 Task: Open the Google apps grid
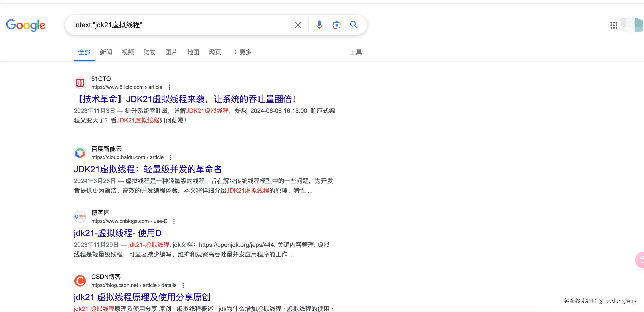pyautogui.click(x=613, y=25)
